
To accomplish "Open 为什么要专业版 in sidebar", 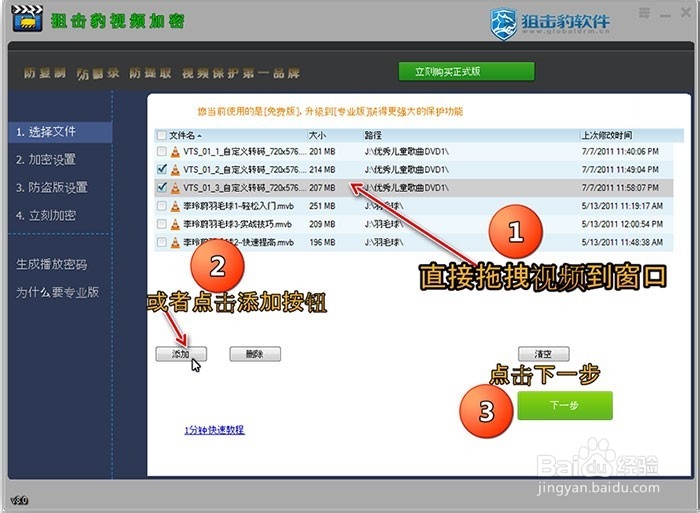I will coord(58,292).
